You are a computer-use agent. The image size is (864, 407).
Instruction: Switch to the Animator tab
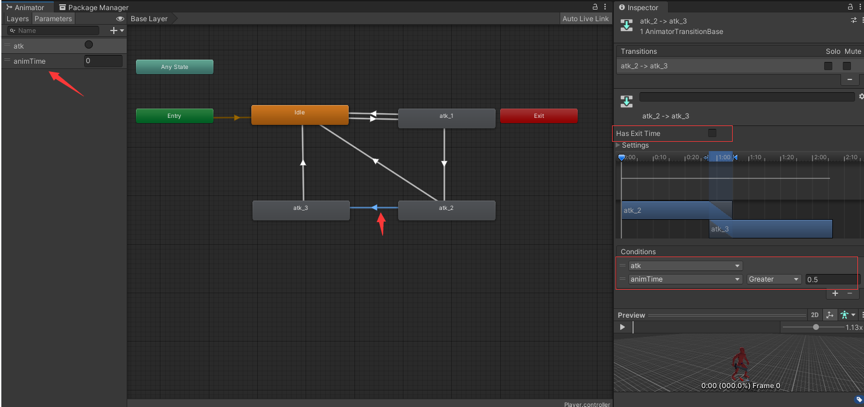coord(25,8)
